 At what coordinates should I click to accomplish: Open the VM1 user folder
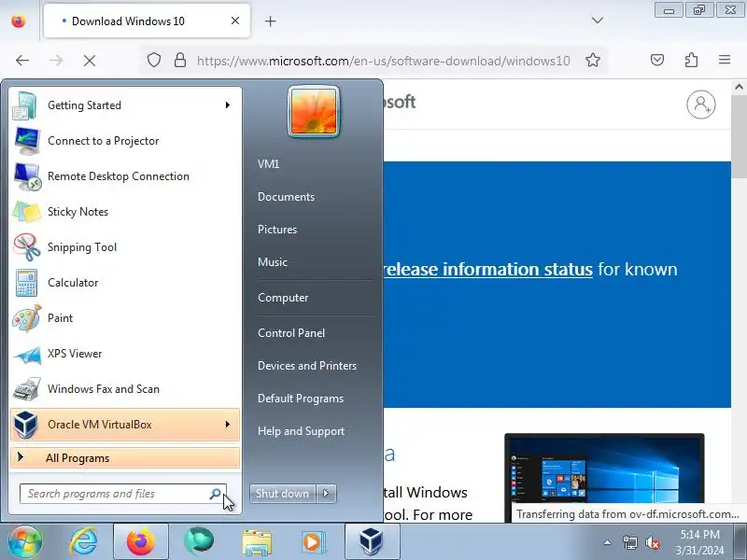coord(269,164)
